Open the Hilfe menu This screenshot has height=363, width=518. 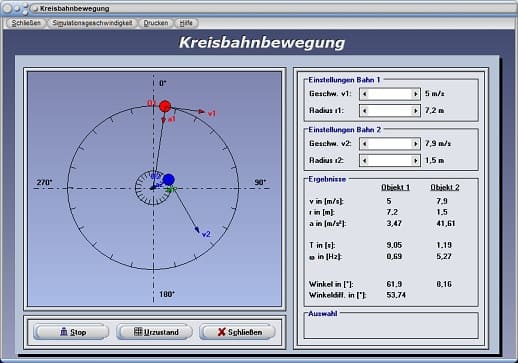click(186, 23)
